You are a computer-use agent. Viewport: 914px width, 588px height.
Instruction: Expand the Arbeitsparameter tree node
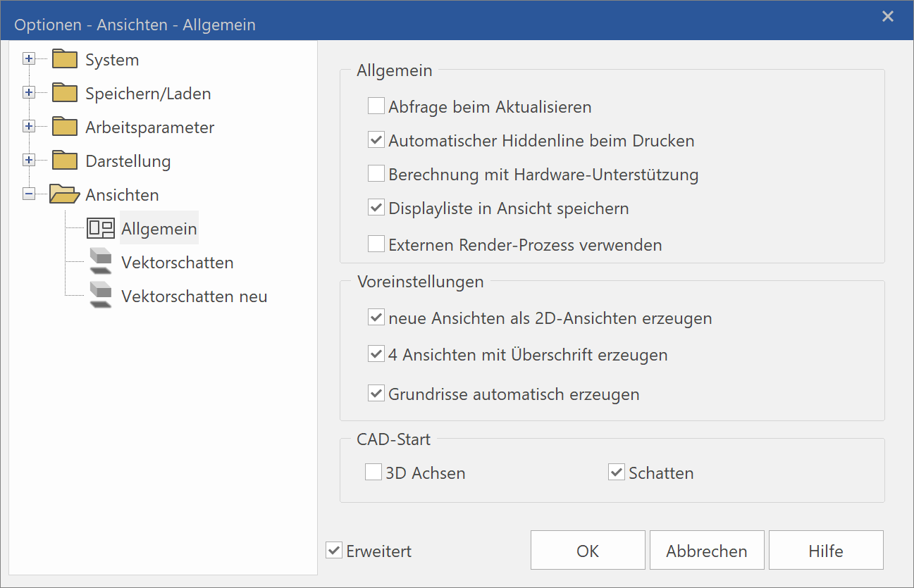pyautogui.click(x=29, y=127)
